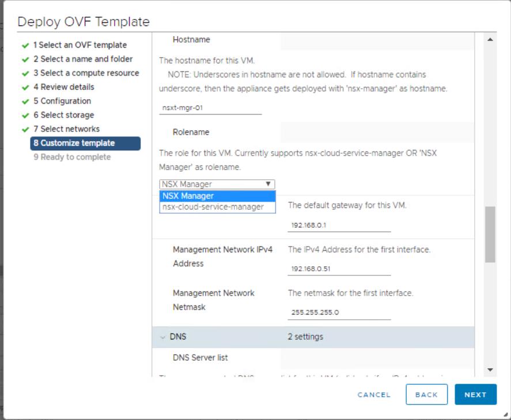Image resolution: width=511 pixels, height=420 pixels.
Task: Click the vertical scrollbar thumb
Action: click(490, 234)
